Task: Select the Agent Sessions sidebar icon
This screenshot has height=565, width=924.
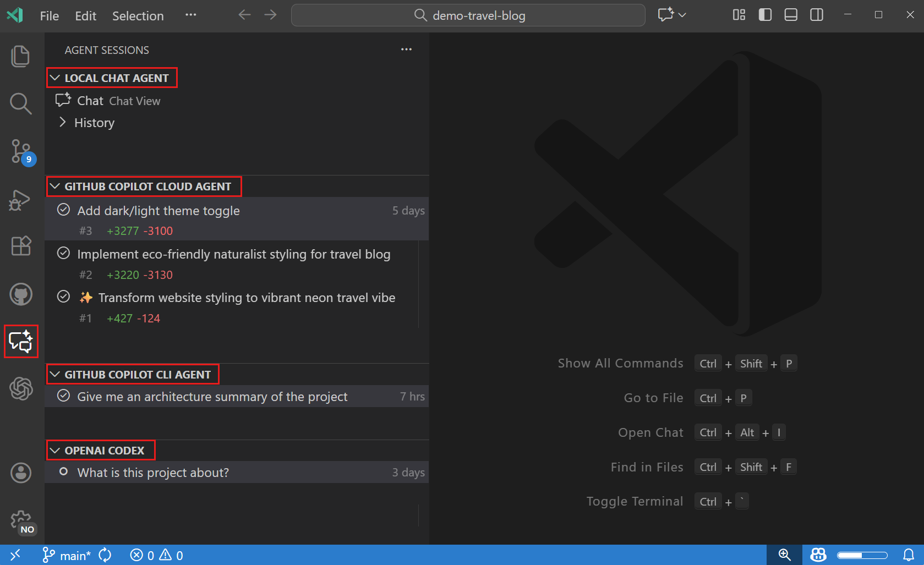Action: 20,341
